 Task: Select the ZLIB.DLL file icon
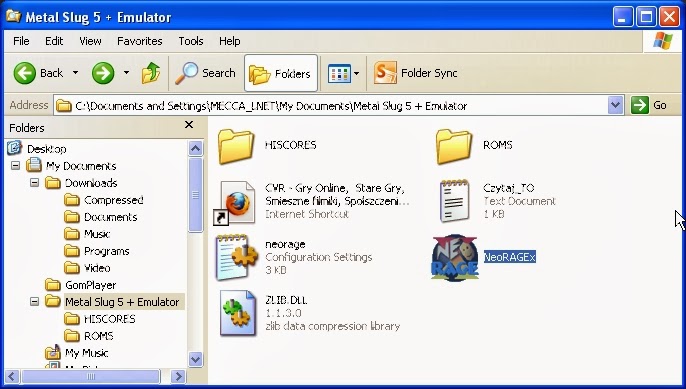tap(238, 313)
